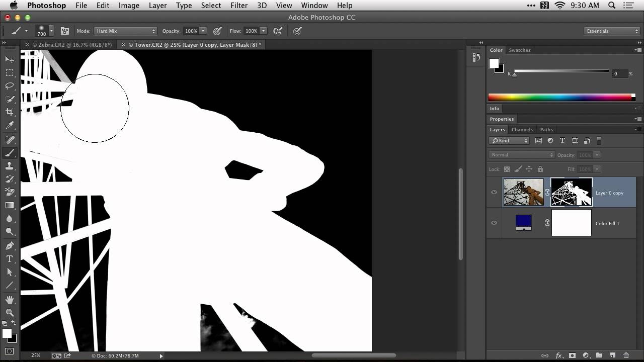The image size is (644, 362).
Task: Open the Brush panel from options bar
Action: (65, 31)
